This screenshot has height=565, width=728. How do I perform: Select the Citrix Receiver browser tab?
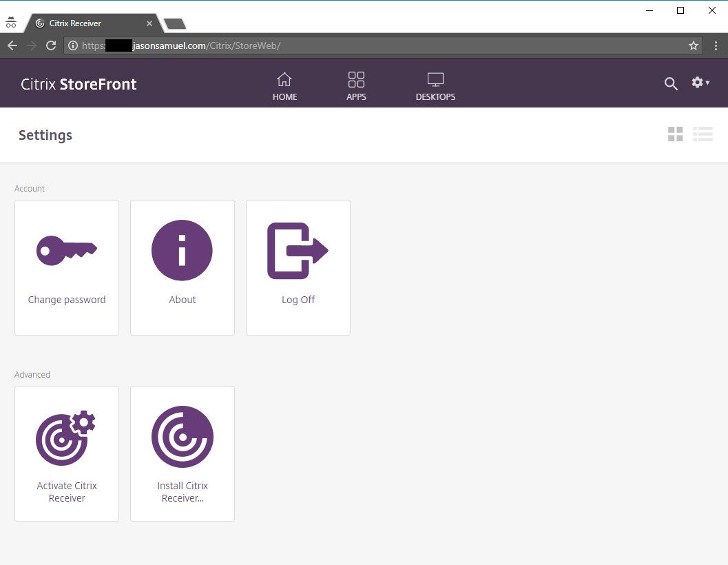click(93, 23)
